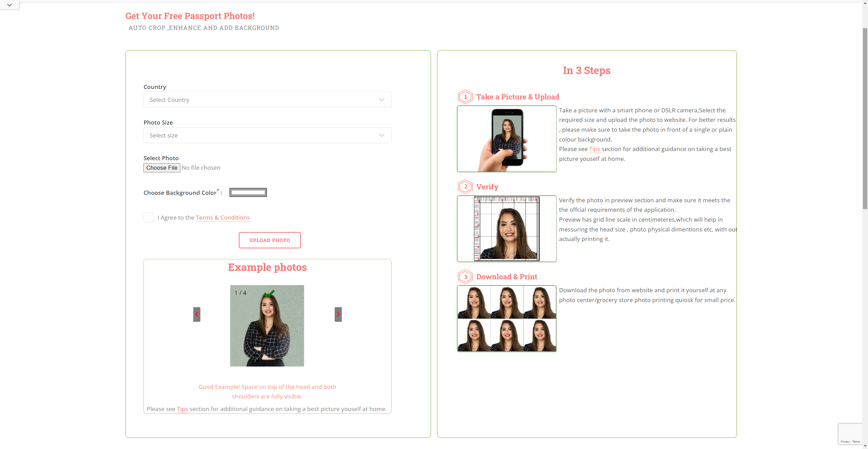This screenshot has width=868, height=449.
Task: Expand the Select size dropdown menu
Action: (267, 135)
